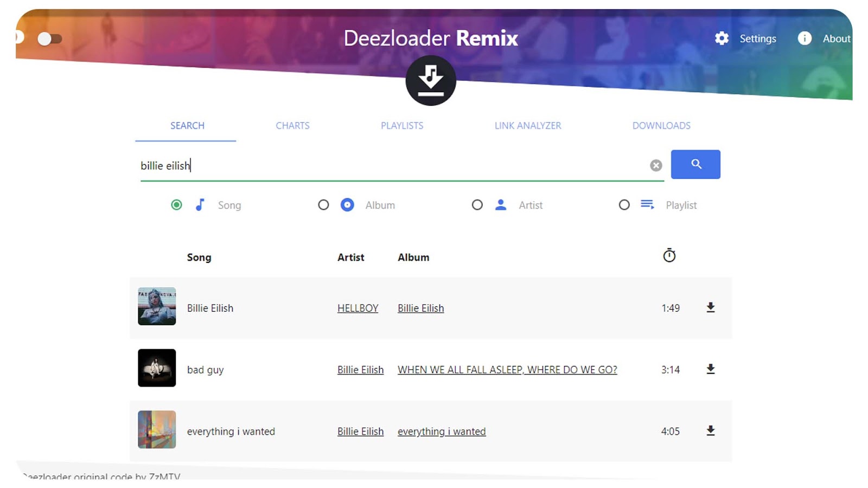This screenshot has height=488, width=868.
Task: Select the Artist radio button
Action: coord(477,205)
